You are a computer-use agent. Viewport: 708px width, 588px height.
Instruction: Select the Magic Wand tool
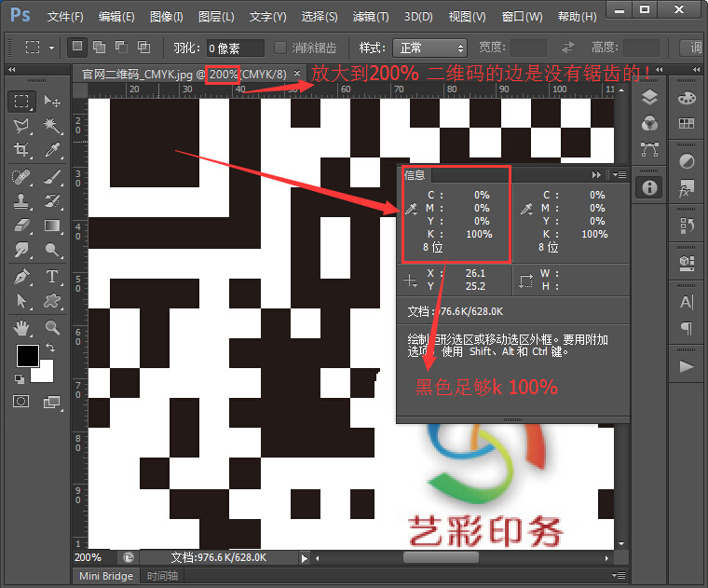[52, 126]
